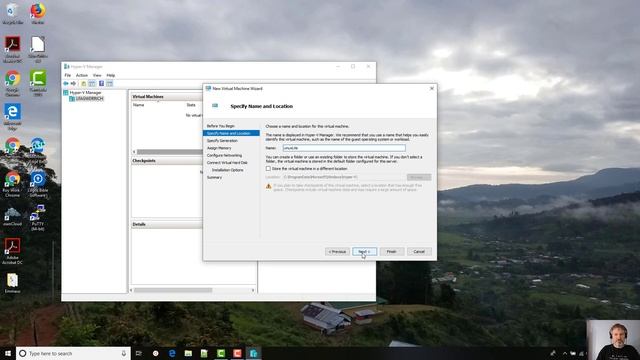Click the State column header in Virtual Machines
The width and height of the screenshot is (640, 360).
point(191,105)
